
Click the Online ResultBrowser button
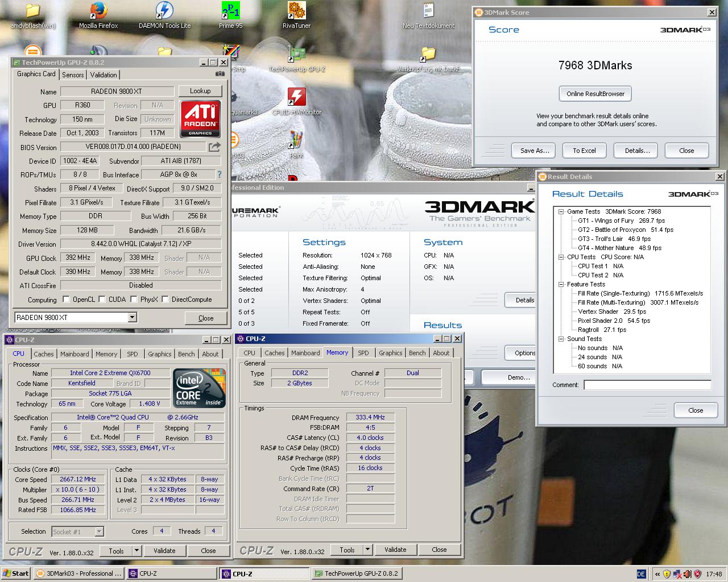(x=595, y=94)
